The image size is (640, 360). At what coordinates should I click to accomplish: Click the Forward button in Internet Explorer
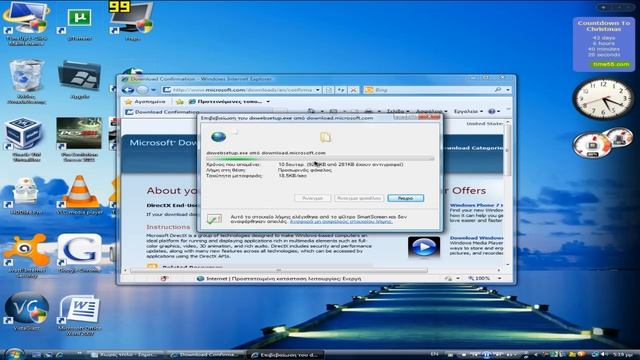tap(142, 90)
